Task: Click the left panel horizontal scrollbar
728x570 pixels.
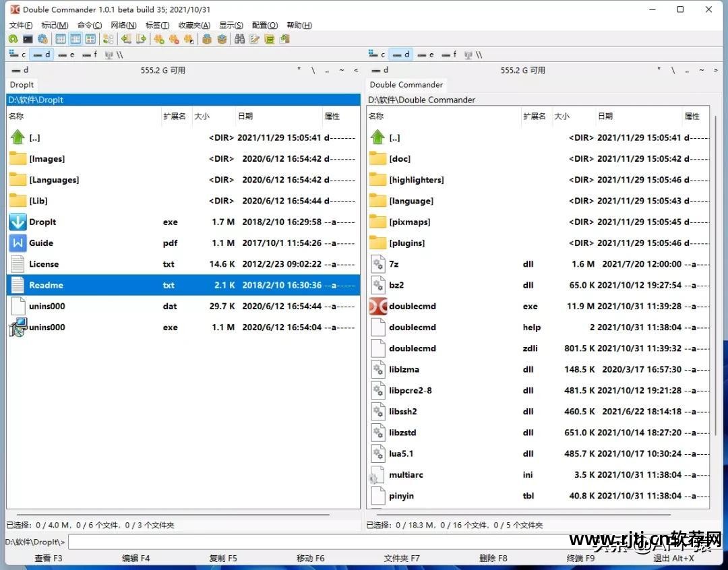Action: (173, 514)
